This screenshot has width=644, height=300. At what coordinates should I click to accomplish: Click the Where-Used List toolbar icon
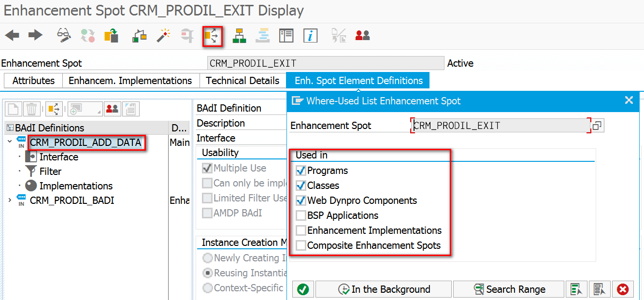coord(212,36)
